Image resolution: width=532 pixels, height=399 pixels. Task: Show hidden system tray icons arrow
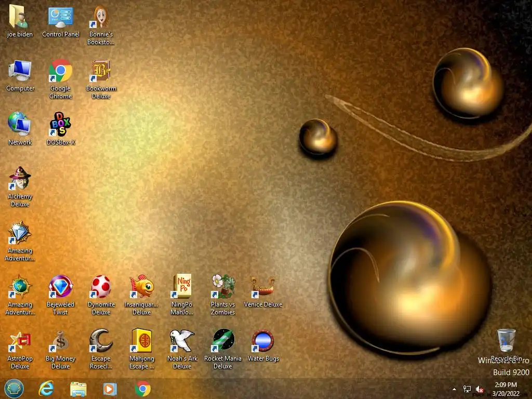454,389
